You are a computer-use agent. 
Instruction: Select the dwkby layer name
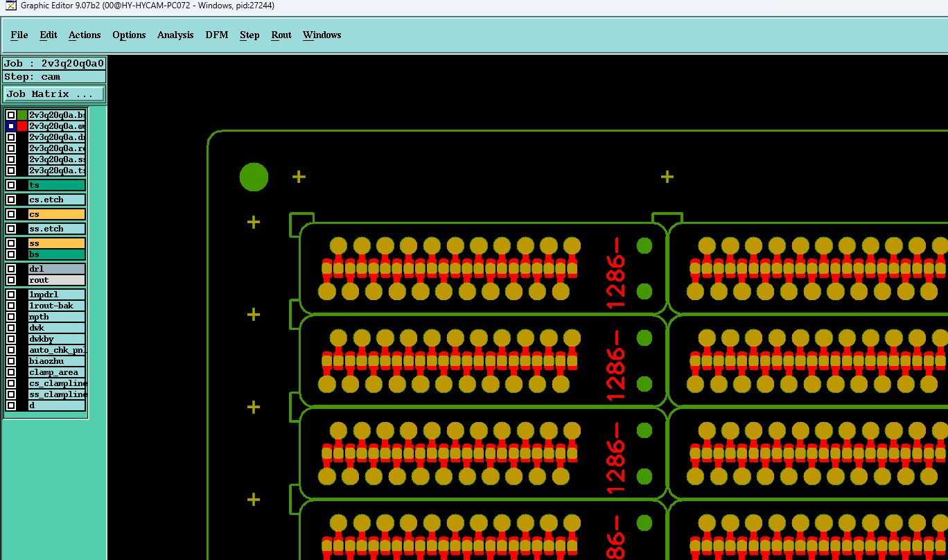point(57,339)
